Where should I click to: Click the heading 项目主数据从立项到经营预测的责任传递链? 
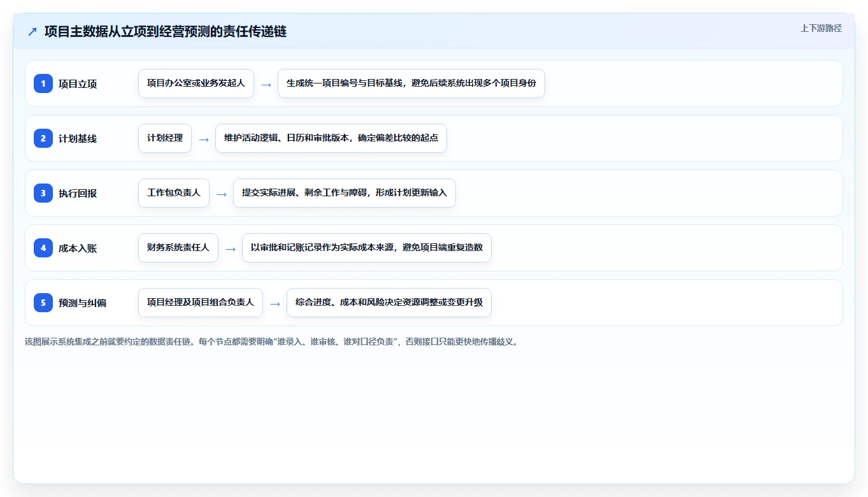tap(166, 31)
